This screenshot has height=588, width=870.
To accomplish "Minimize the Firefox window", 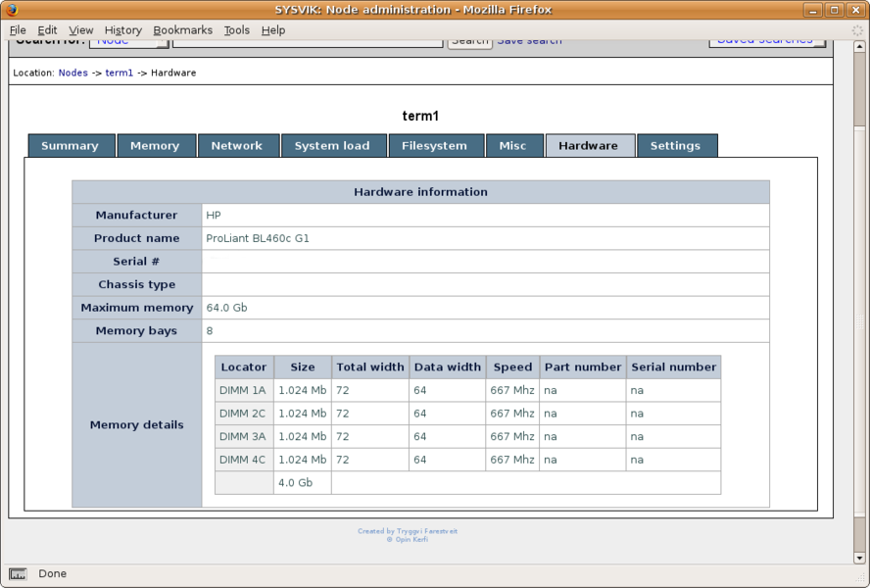I will pyautogui.click(x=813, y=10).
